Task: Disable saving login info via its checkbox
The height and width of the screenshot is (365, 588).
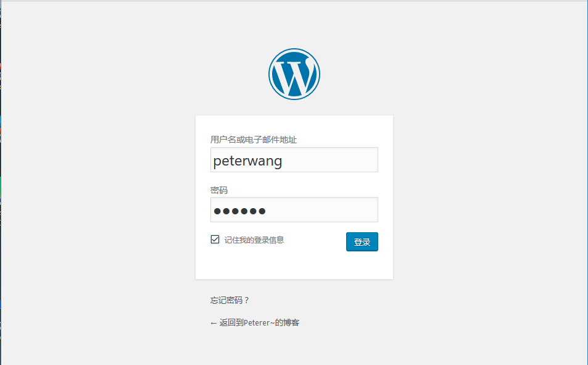Action: coord(215,238)
